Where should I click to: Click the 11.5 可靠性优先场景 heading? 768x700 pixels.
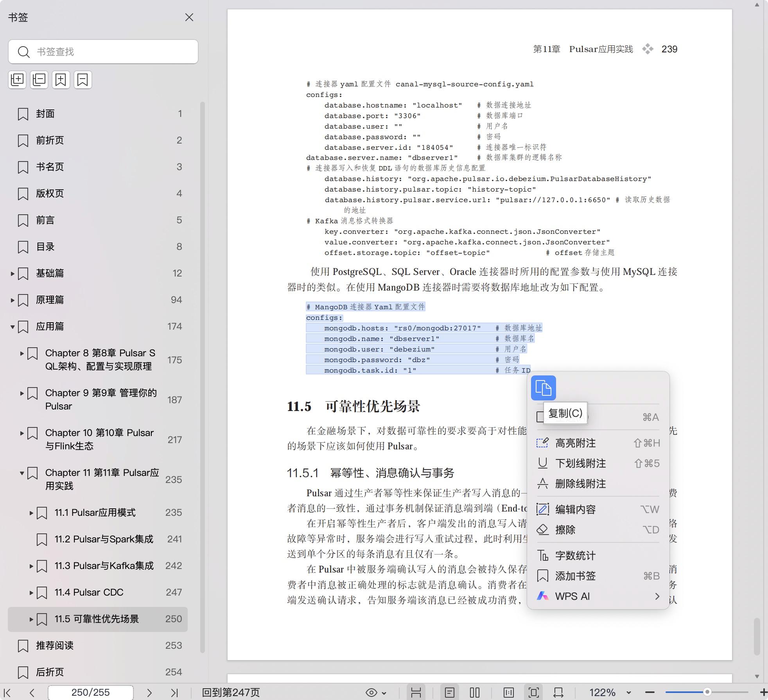coord(353,406)
